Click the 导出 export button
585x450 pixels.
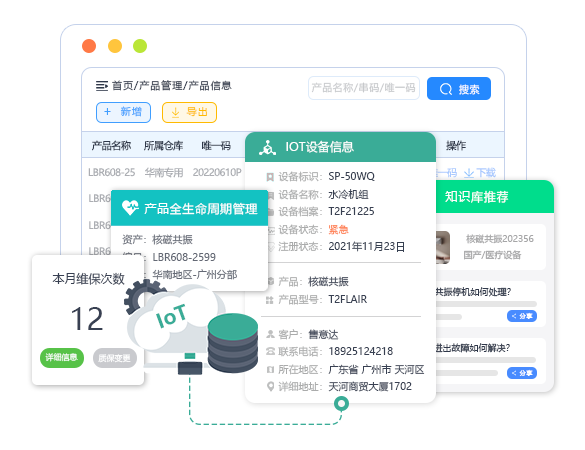(190, 112)
